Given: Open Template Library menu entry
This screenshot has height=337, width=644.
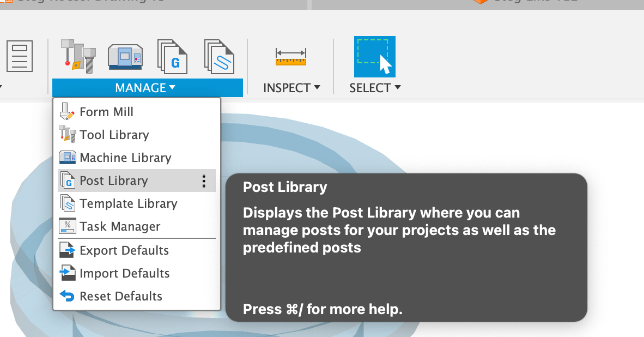Looking at the screenshot, I should pos(128,203).
